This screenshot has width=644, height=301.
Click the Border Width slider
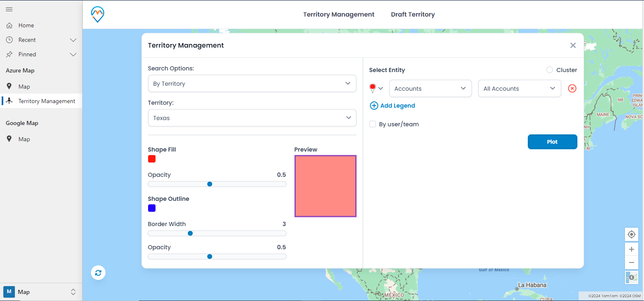(x=217, y=234)
